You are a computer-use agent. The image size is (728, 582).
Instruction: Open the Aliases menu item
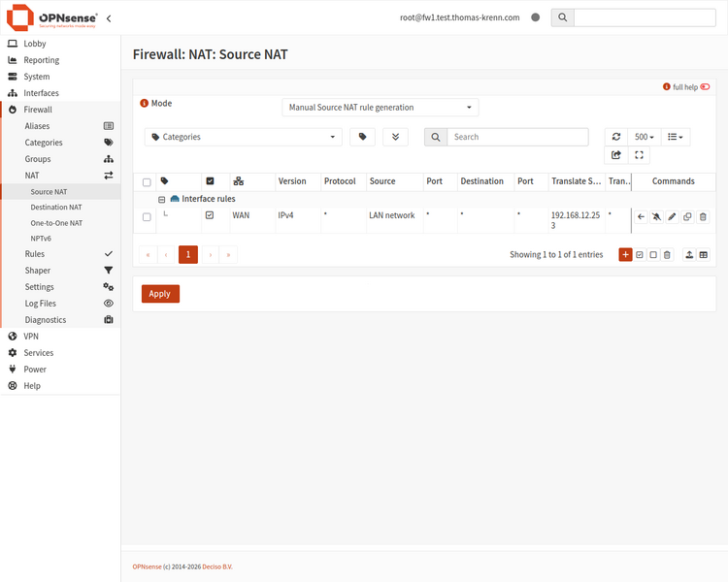(37, 126)
